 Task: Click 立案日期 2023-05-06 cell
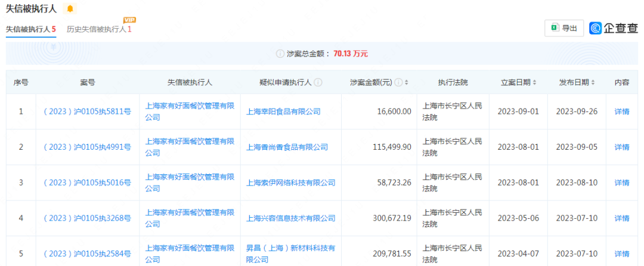coord(518,218)
